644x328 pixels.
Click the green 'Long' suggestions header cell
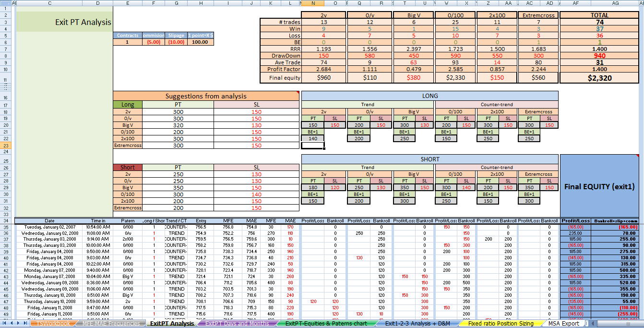(128, 104)
